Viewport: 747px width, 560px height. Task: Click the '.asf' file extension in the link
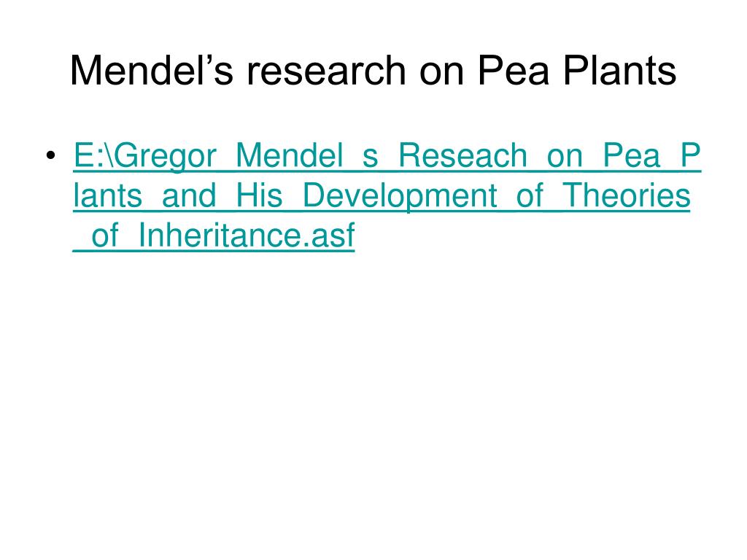pyautogui.click(x=328, y=237)
